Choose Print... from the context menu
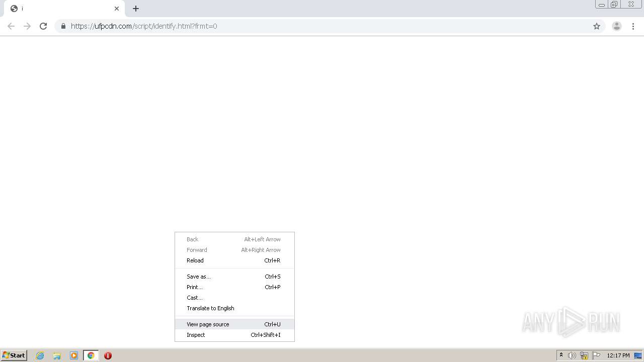This screenshot has height=362, width=644. 234,287
